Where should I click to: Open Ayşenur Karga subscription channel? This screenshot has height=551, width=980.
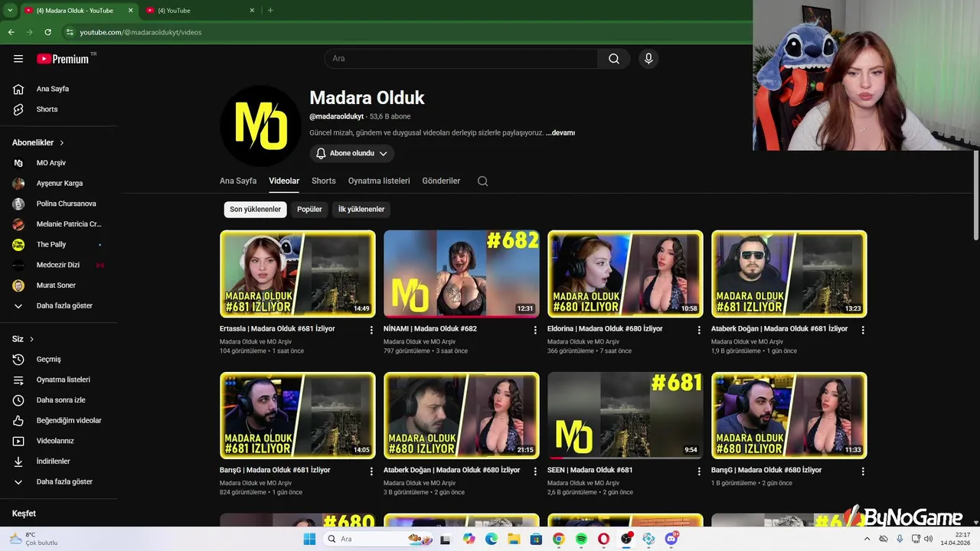[59, 184]
